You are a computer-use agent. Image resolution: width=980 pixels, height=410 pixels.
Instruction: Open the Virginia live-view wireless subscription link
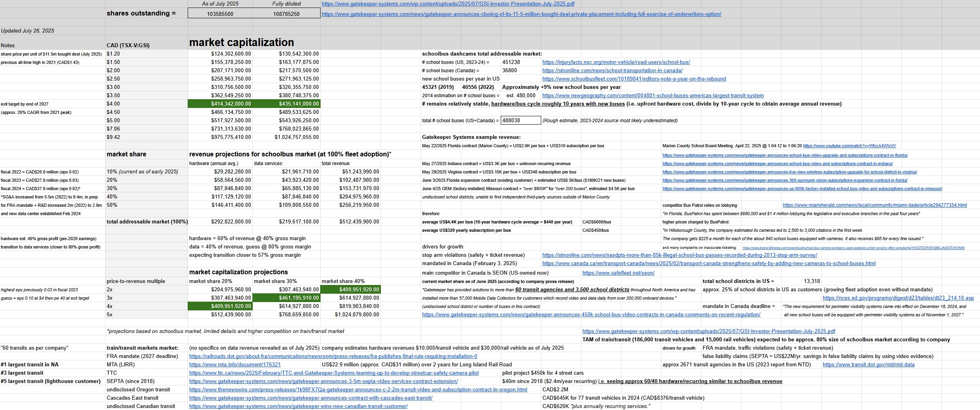[790, 172]
